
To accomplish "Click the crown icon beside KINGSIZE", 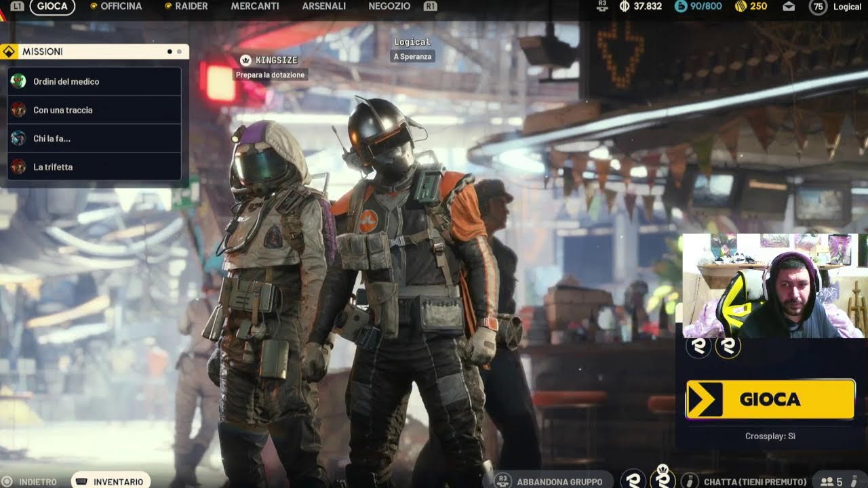I will click(x=245, y=60).
